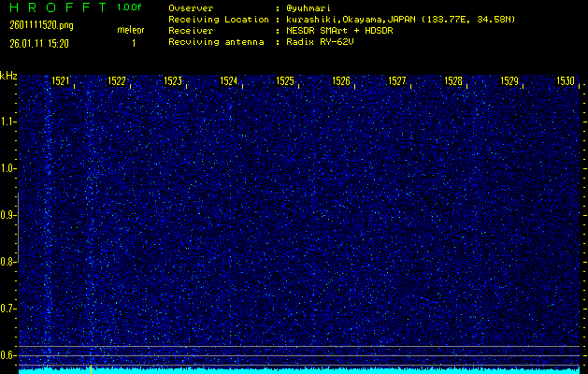Click the meteor count label
The width and height of the screenshot is (588, 374).
[x=131, y=30]
